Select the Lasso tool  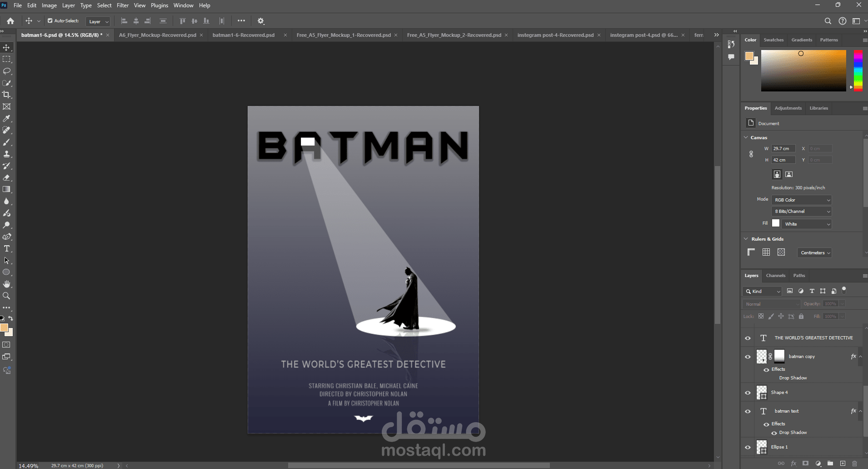click(7, 71)
